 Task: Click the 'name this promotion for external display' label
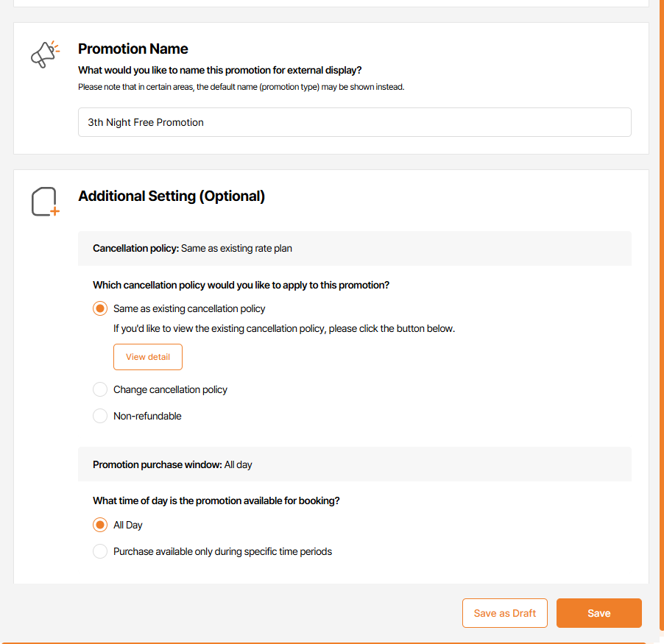(219, 71)
